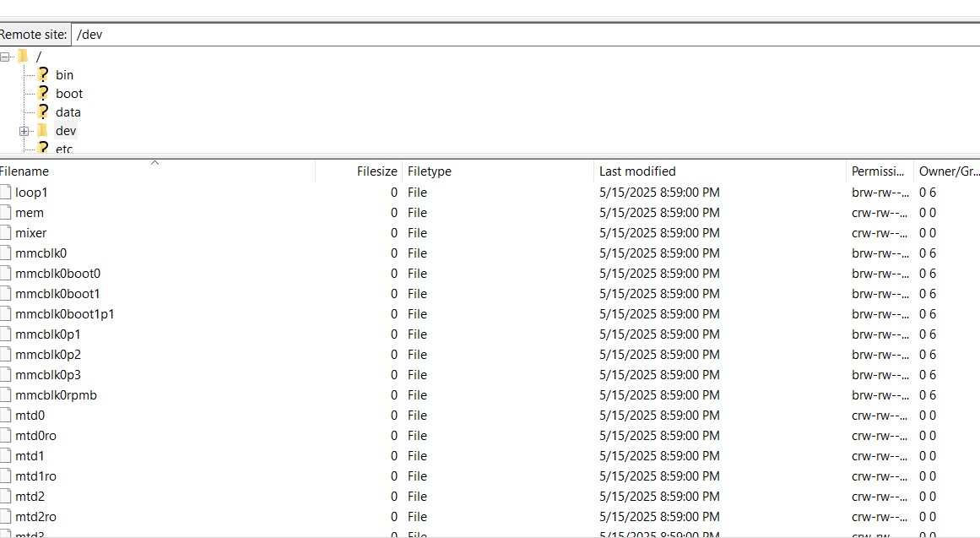Sort by Filetype column header
This screenshot has height=538, width=980.
click(x=497, y=171)
